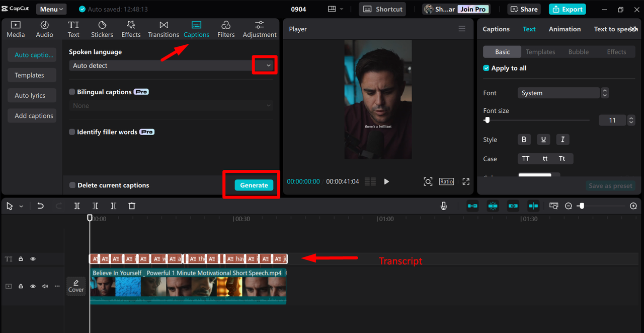This screenshot has width=644, height=333.
Task: Open the Stickers panel
Action: (102, 29)
